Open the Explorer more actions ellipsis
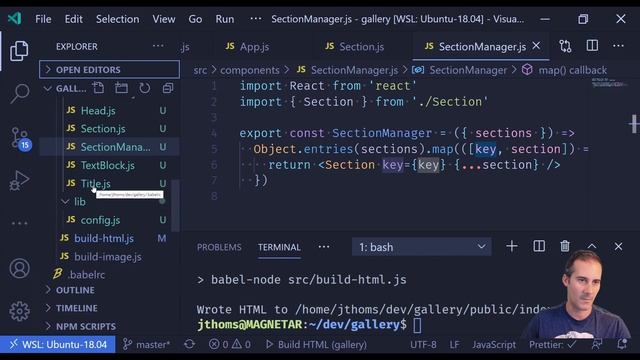Image resolution: width=640 pixels, height=360 pixels. tap(158, 46)
